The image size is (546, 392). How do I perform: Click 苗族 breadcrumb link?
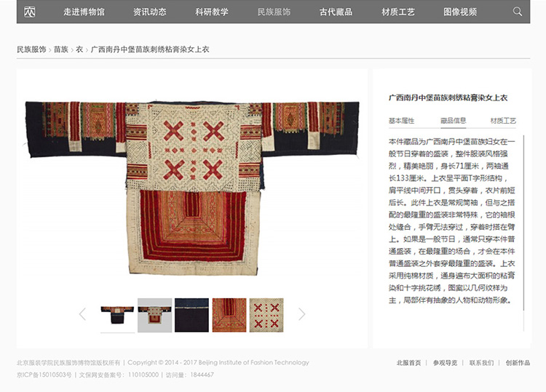tap(61, 49)
